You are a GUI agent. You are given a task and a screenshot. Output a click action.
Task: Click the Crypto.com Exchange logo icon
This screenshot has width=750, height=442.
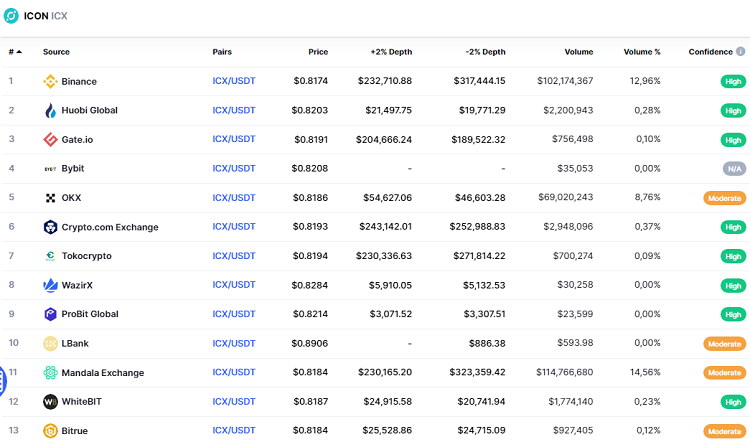coord(50,227)
